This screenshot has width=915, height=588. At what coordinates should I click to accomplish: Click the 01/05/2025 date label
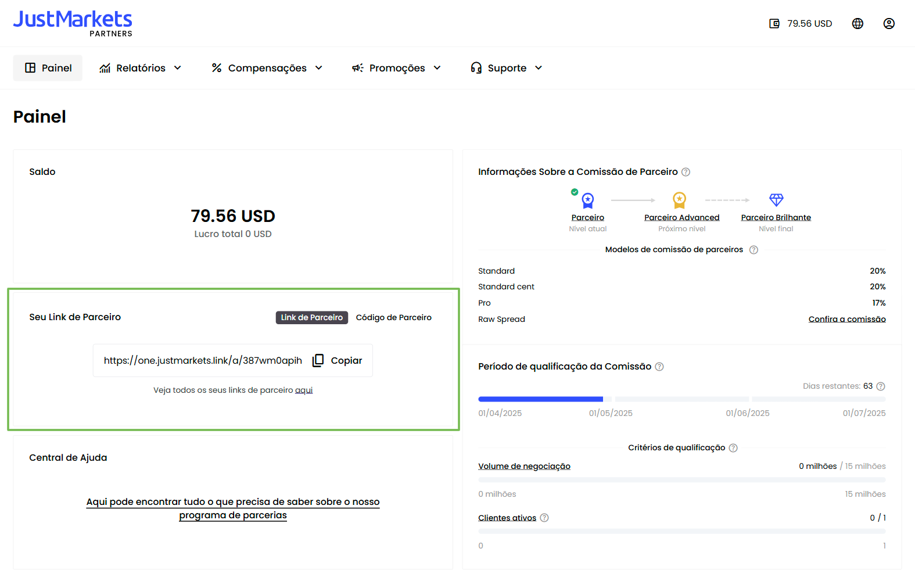point(611,414)
